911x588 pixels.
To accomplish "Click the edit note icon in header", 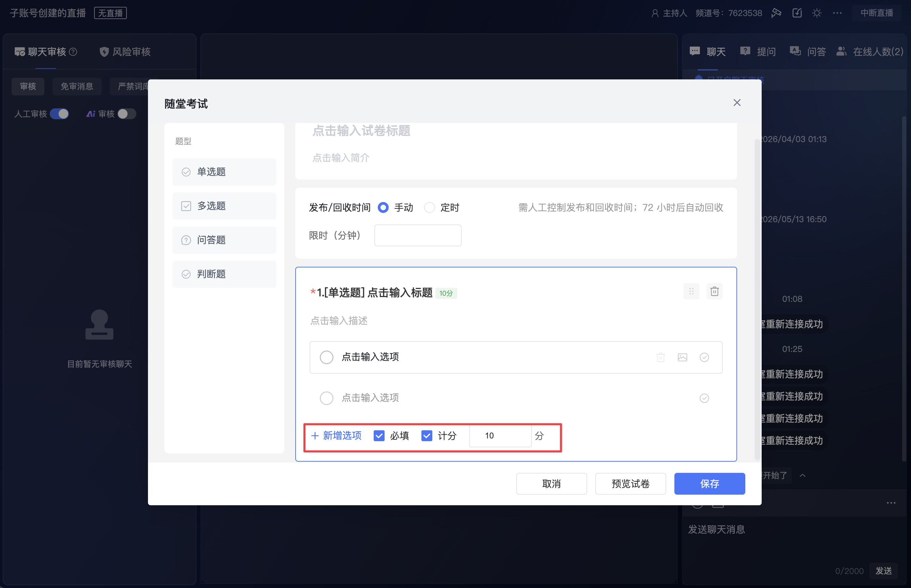I will (x=797, y=13).
